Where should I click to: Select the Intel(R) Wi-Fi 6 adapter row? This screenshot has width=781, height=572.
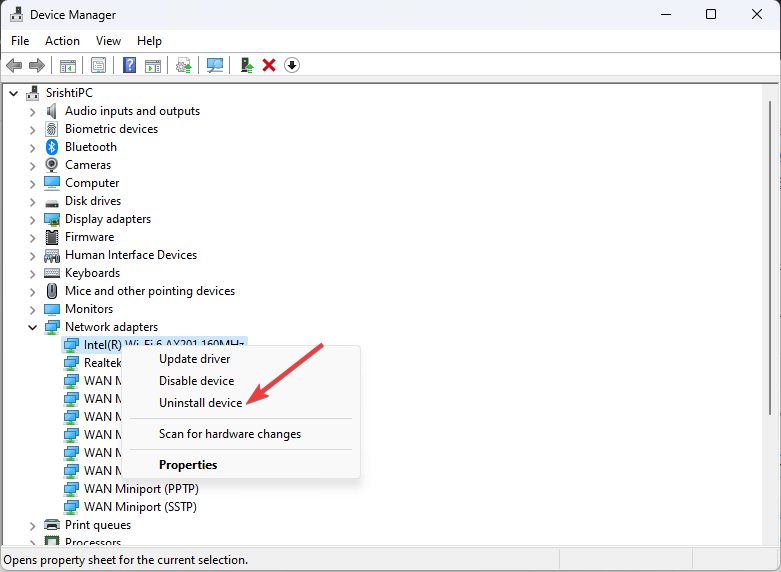[154, 343]
